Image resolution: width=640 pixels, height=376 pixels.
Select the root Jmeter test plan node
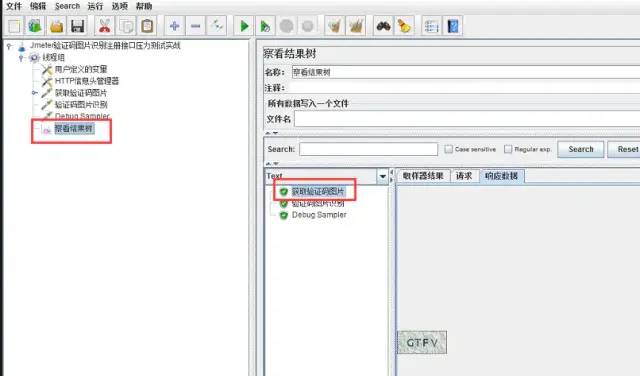105,45
